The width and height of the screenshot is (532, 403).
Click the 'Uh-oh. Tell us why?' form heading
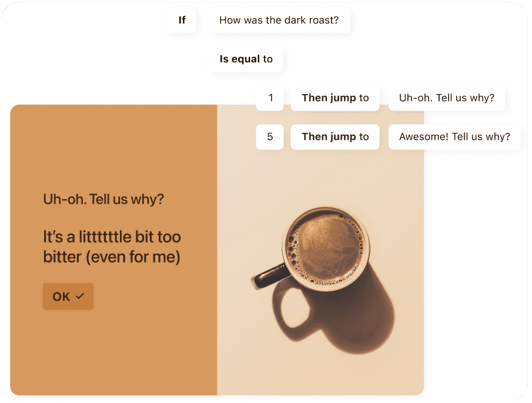(x=103, y=199)
